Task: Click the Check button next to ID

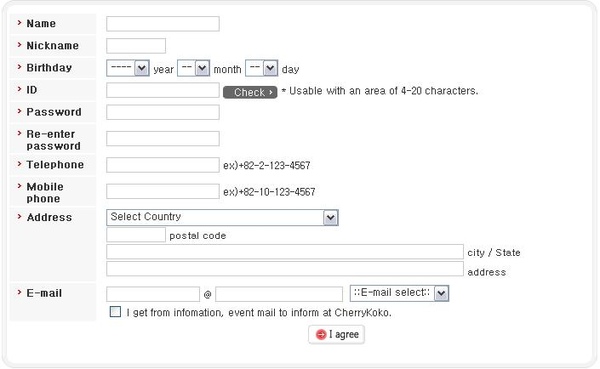Action: pyautogui.click(x=250, y=92)
